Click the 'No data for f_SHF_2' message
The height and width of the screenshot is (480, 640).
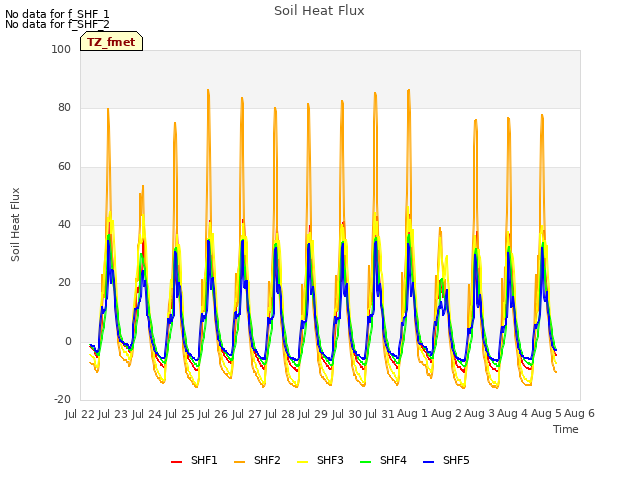pos(57,24)
